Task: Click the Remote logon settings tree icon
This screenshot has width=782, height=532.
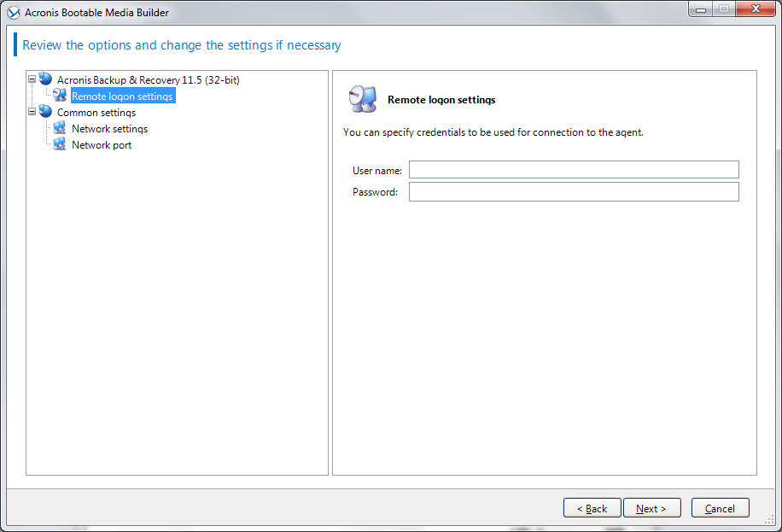Action: (60, 96)
